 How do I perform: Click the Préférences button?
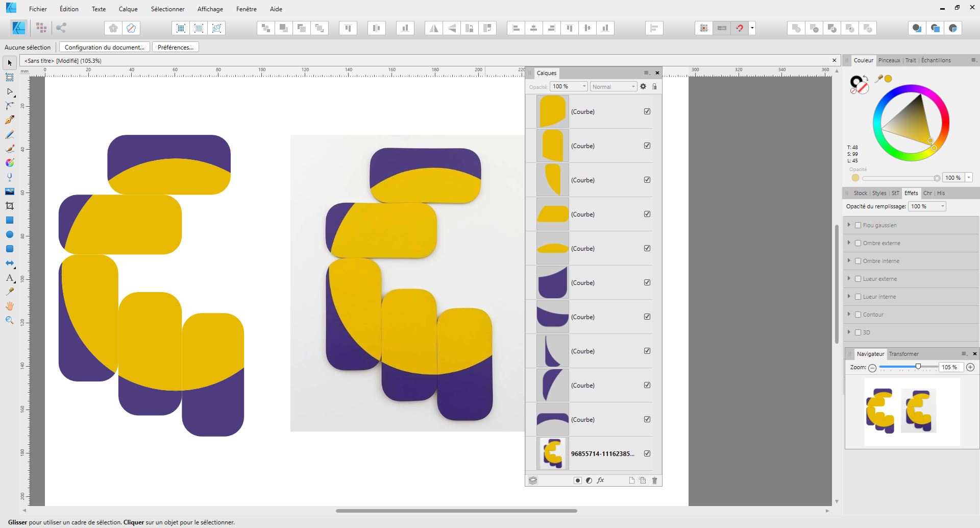(176, 47)
